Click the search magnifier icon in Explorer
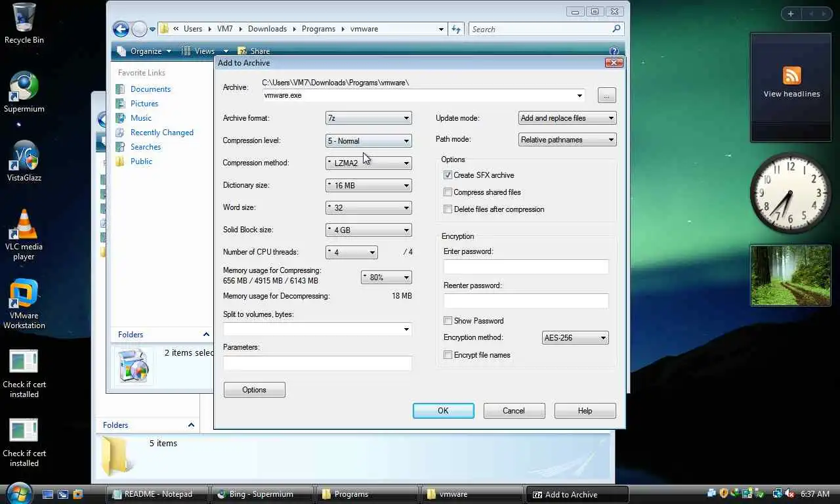Image resolution: width=840 pixels, height=504 pixels. tap(616, 29)
